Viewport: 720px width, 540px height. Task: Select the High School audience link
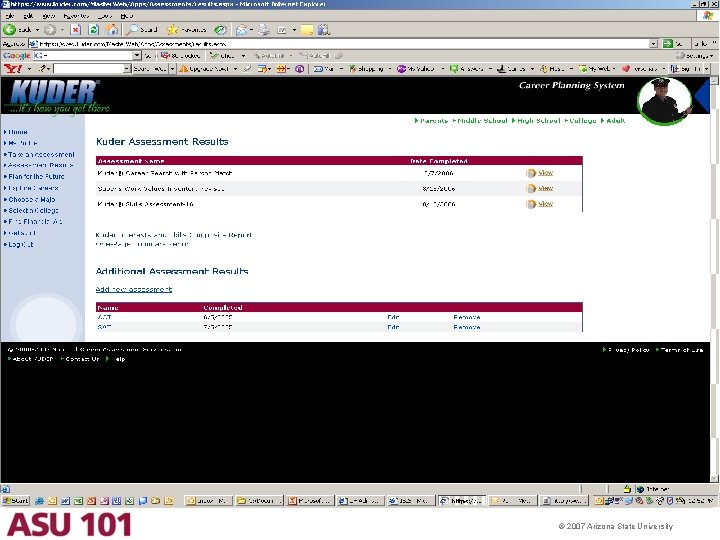tap(539, 121)
